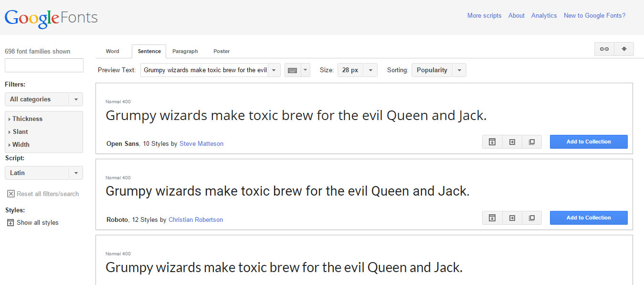
Task: Open the Steve Matteson designer link
Action: [x=201, y=143]
